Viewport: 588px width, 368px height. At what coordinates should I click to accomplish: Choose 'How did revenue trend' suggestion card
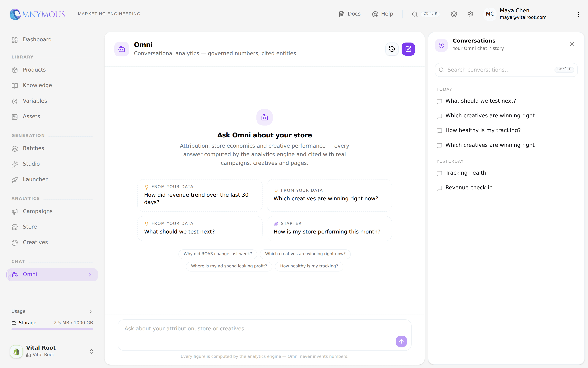click(200, 195)
